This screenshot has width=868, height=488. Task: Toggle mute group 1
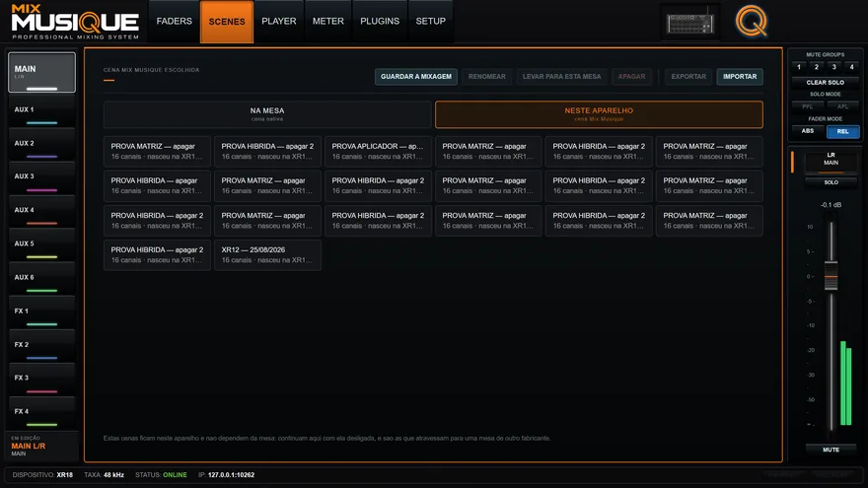(799, 67)
